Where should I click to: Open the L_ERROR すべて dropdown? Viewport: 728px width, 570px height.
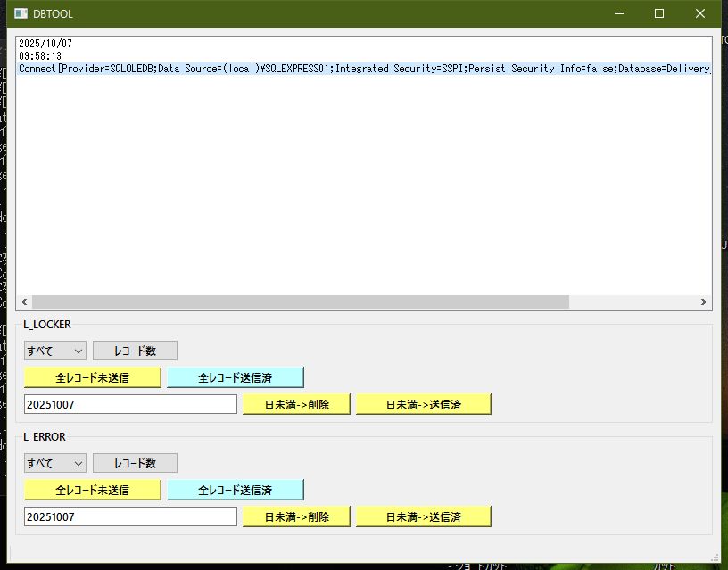point(54,463)
